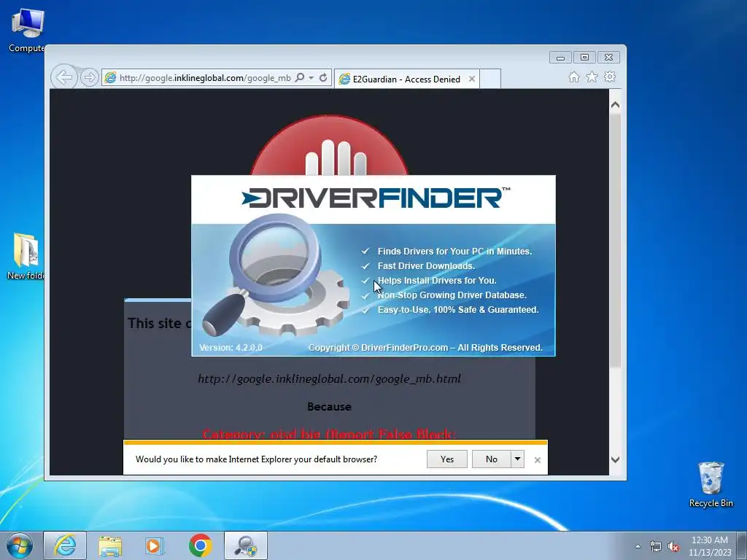Image resolution: width=747 pixels, height=560 pixels.
Task: Refresh the page in Internet Explorer
Action: (x=323, y=77)
